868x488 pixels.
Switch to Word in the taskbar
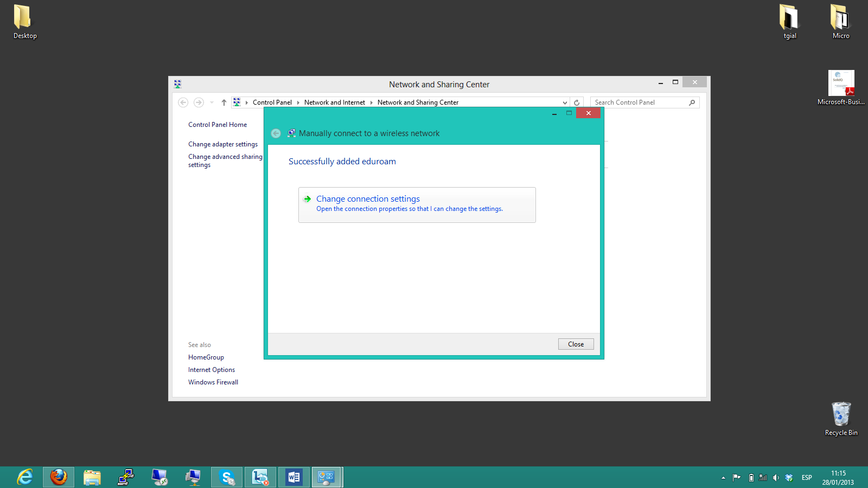[293, 477]
